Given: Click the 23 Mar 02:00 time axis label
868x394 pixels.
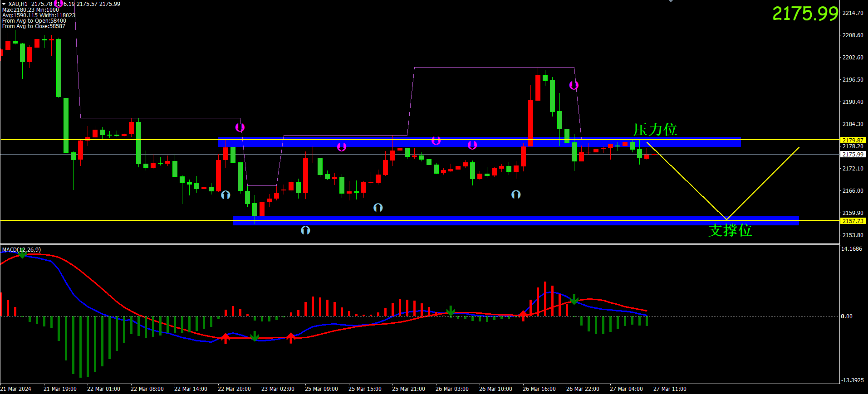Looking at the screenshot, I should (278, 389).
